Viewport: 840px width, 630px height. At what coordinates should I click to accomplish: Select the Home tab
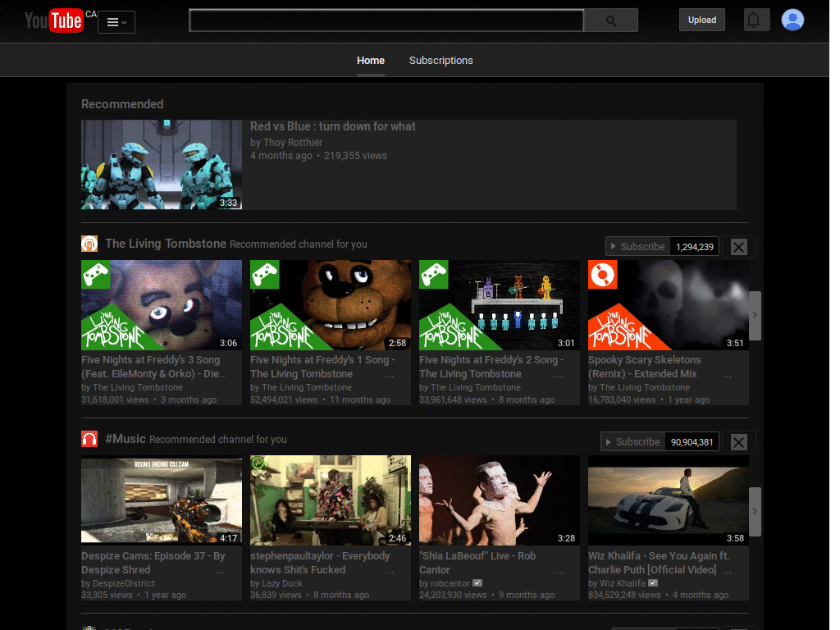(x=371, y=61)
